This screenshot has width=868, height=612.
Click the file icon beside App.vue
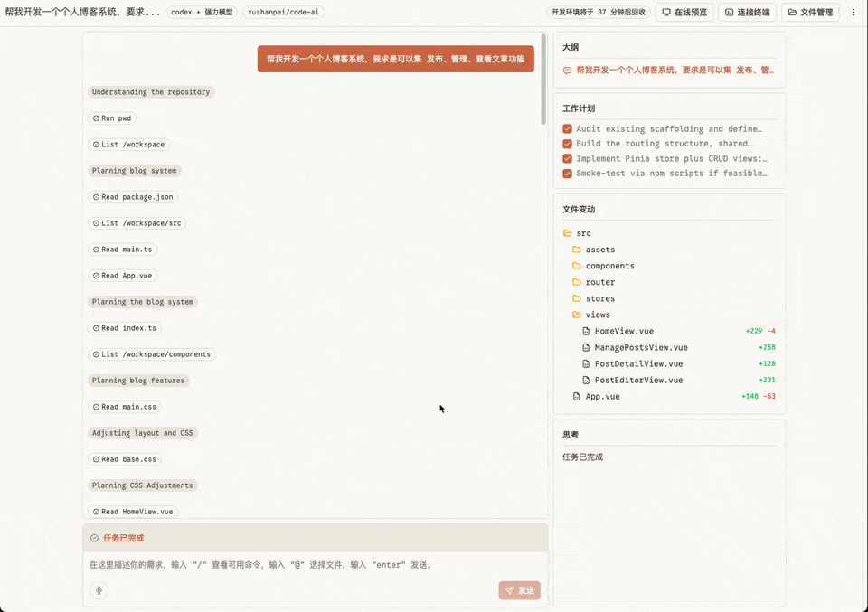[x=576, y=397]
